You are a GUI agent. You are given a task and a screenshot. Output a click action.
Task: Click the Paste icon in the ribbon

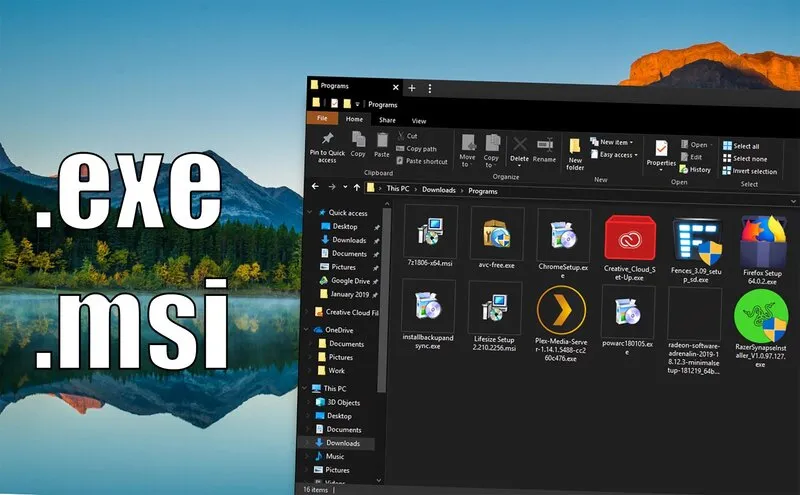[382, 141]
